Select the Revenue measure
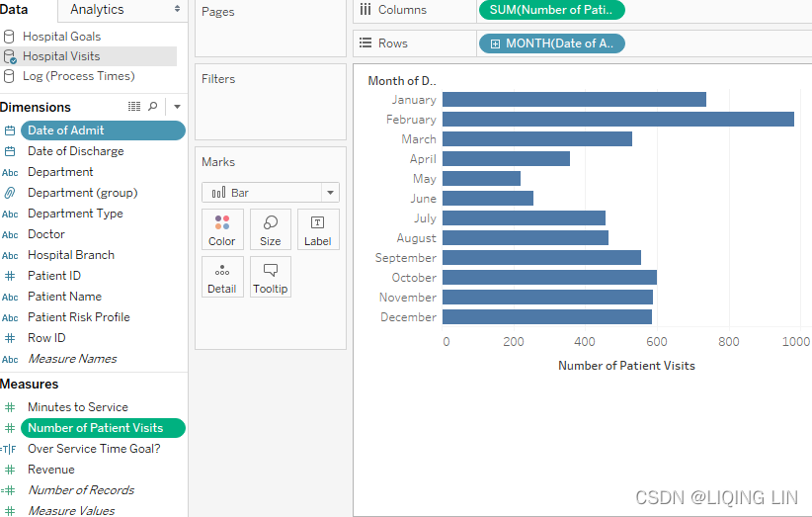 (51, 470)
